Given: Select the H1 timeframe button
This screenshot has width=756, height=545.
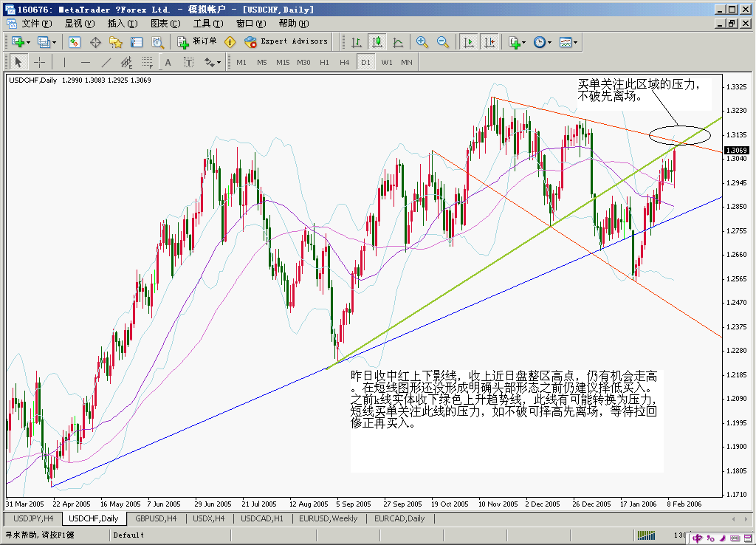Looking at the screenshot, I should (325, 62).
